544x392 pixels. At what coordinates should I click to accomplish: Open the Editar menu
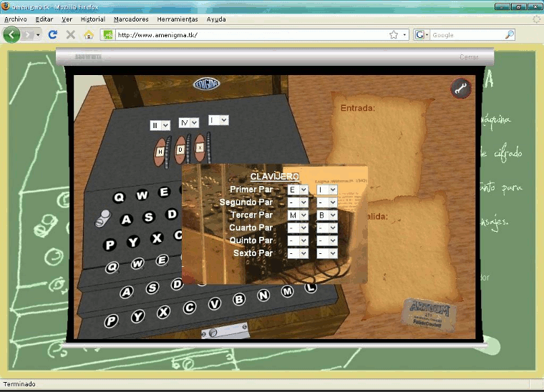(44, 19)
